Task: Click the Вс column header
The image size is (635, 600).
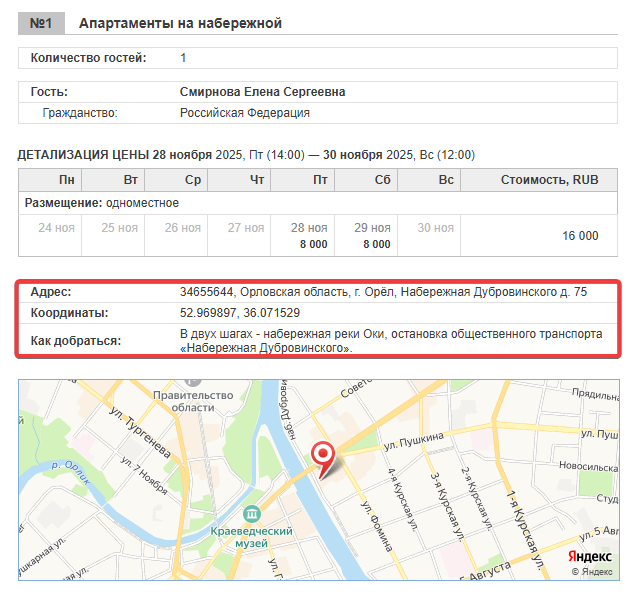Action: pyautogui.click(x=429, y=180)
